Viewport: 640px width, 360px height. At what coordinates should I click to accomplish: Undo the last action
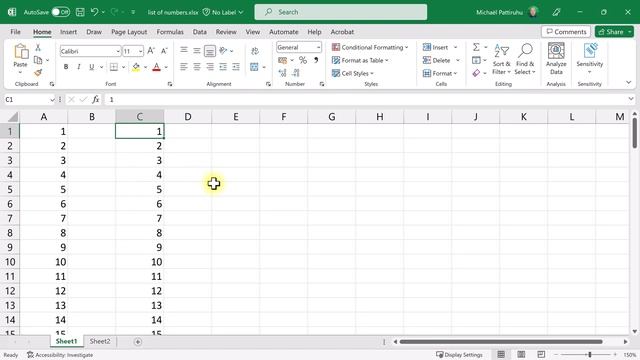coord(94,12)
